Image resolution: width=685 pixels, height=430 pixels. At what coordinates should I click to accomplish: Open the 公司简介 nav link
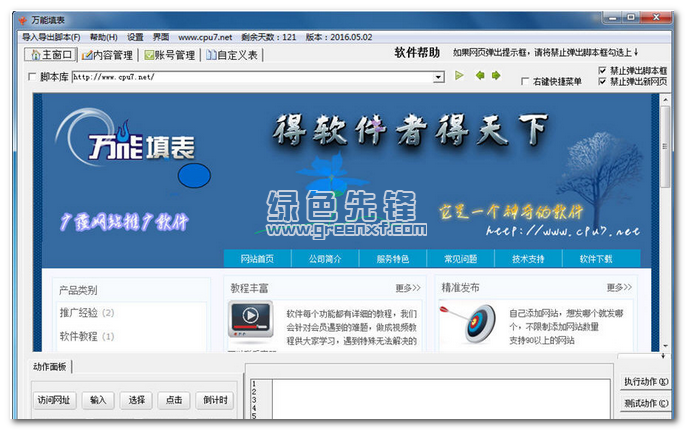click(x=325, y=259)
